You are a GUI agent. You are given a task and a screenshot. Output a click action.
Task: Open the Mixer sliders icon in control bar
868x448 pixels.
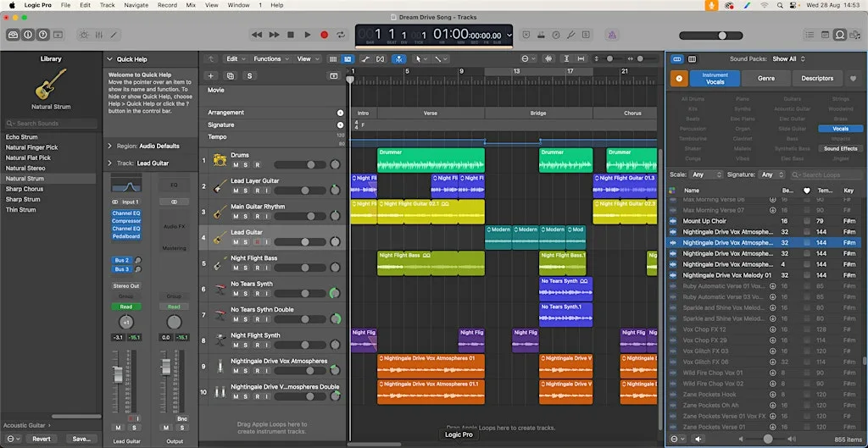point(98,35)
